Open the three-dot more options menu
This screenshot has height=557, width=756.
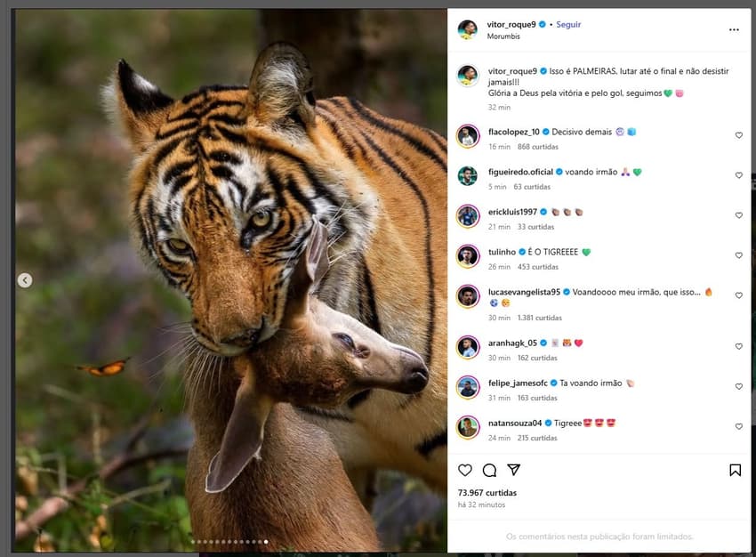734,29
